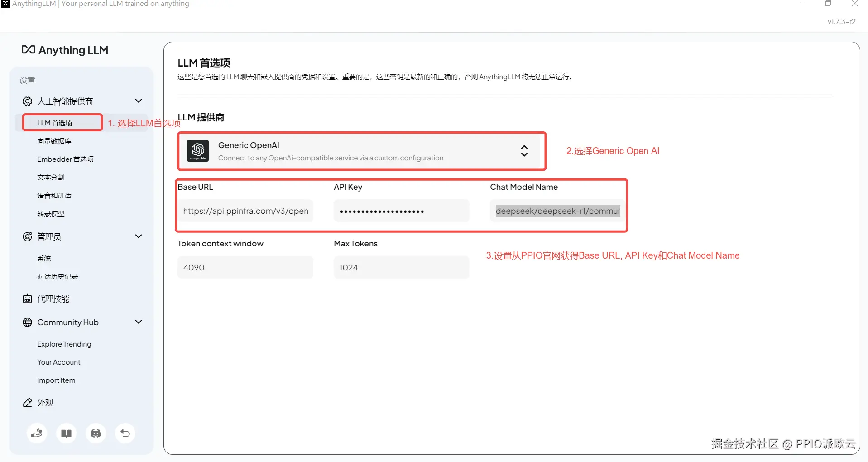This screenshot has height=462, width=868.
Task: Click the v1.7.3-r2 version label
Action: pos(841,21)
